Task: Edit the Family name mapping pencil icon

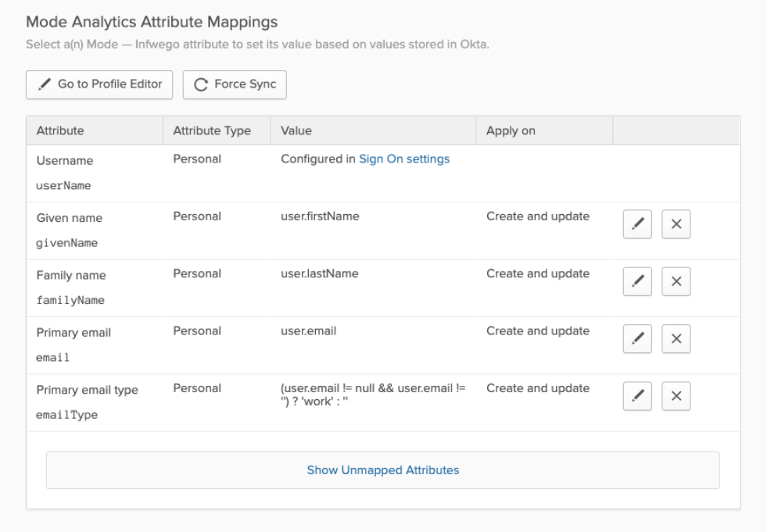Action: click(637, 281)
